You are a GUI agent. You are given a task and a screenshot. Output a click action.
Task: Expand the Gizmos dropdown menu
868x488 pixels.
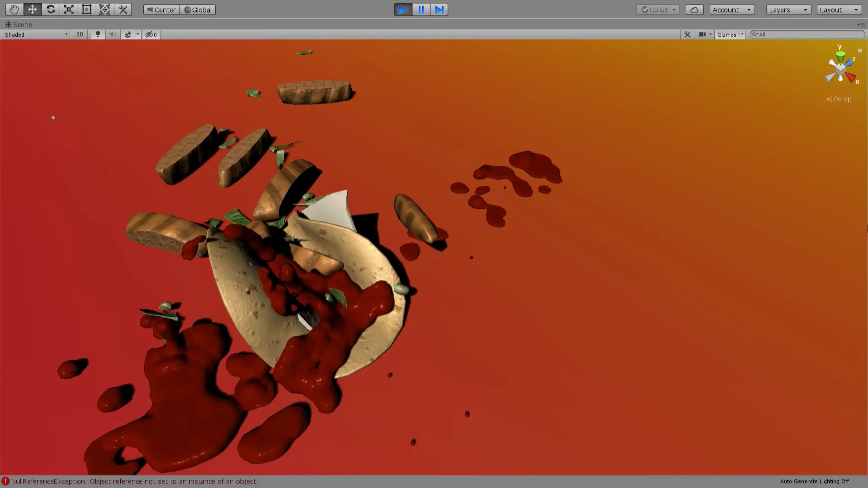tap(742, 34)
